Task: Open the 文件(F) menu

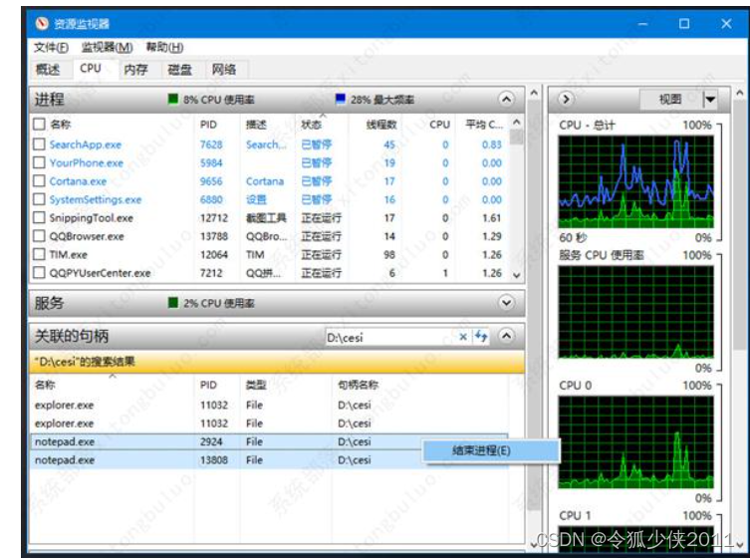Action: (51, 47)
